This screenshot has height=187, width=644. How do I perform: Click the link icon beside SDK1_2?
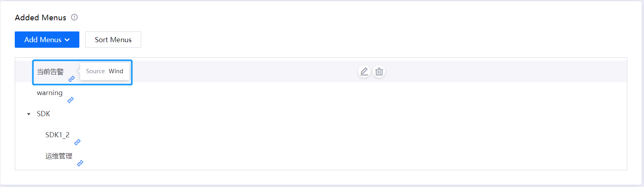(77, 142)
